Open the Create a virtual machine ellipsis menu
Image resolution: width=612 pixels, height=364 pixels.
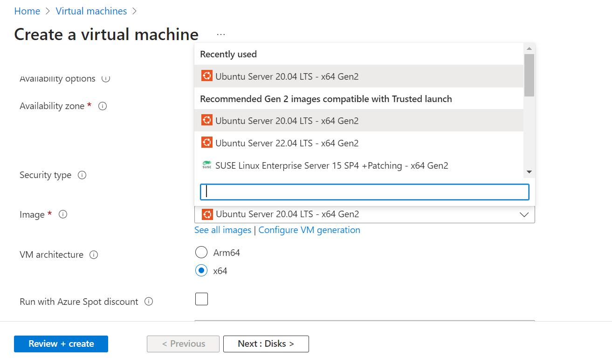coord(220,33)
